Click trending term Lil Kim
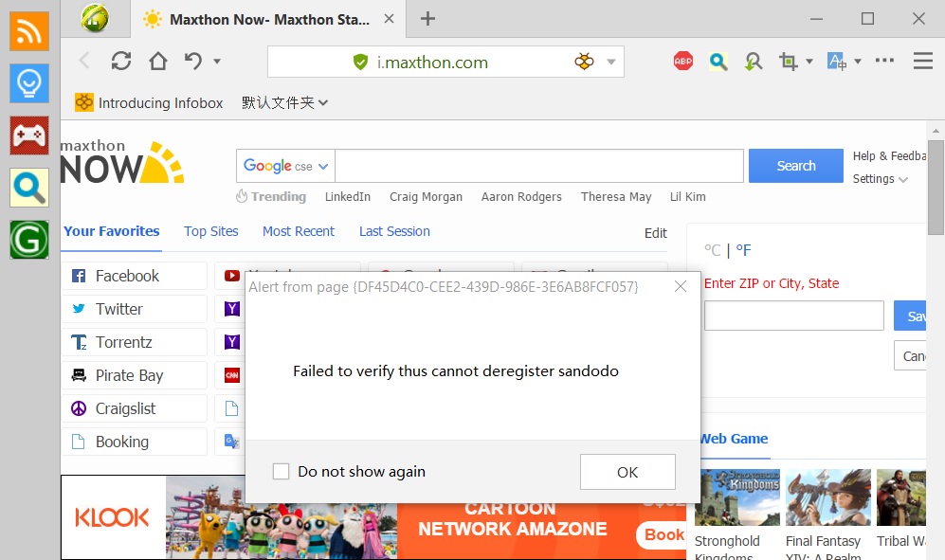This screenshot has width=945, height=560. (x=687, y=197)
